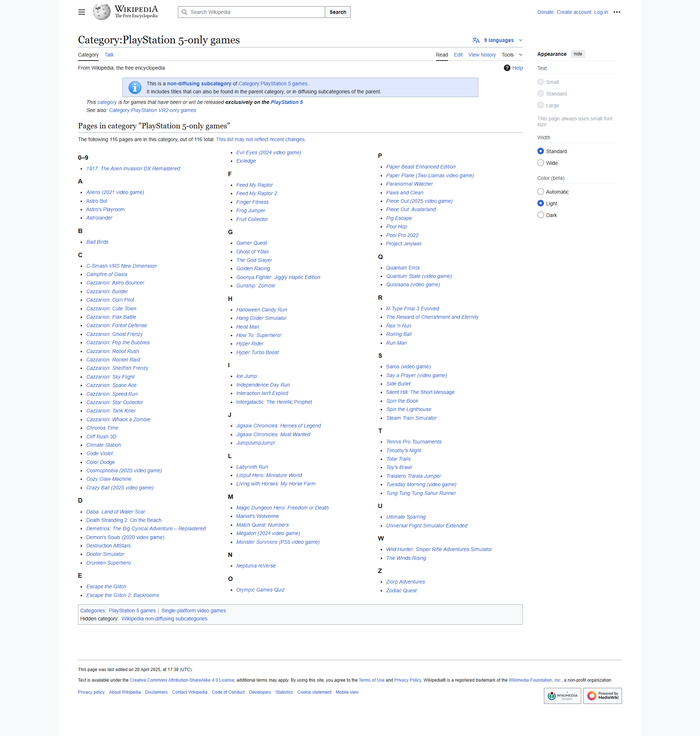
Task: Open Tung Tung Tung Sahur Runner
Action: point(420,493)
